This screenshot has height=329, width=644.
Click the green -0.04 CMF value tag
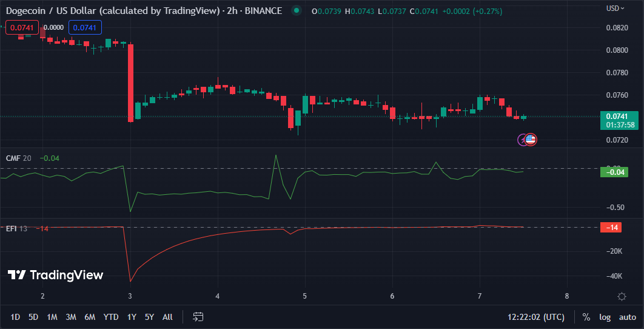(x=614, y=172)
